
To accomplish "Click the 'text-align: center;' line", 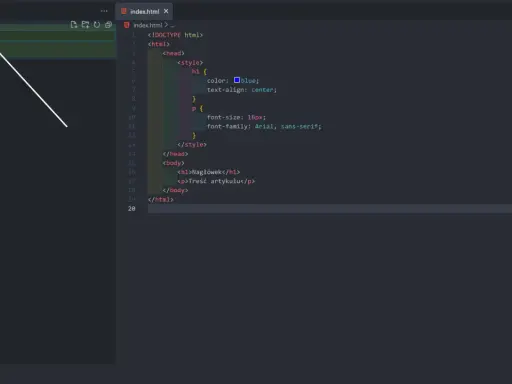I will tap(242, 90).
